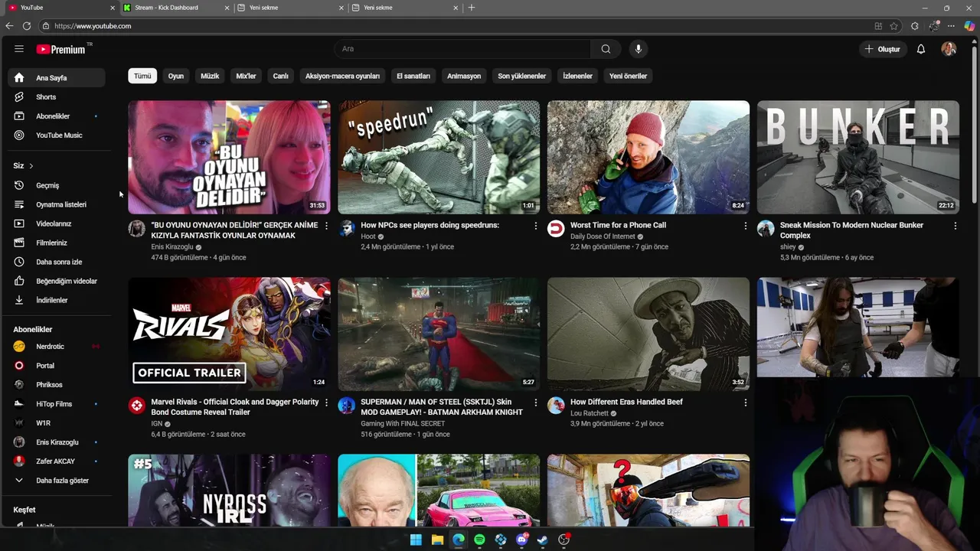Open the Oluştur create menu
This screenshot has height=551, width=980.
[883, 49]
